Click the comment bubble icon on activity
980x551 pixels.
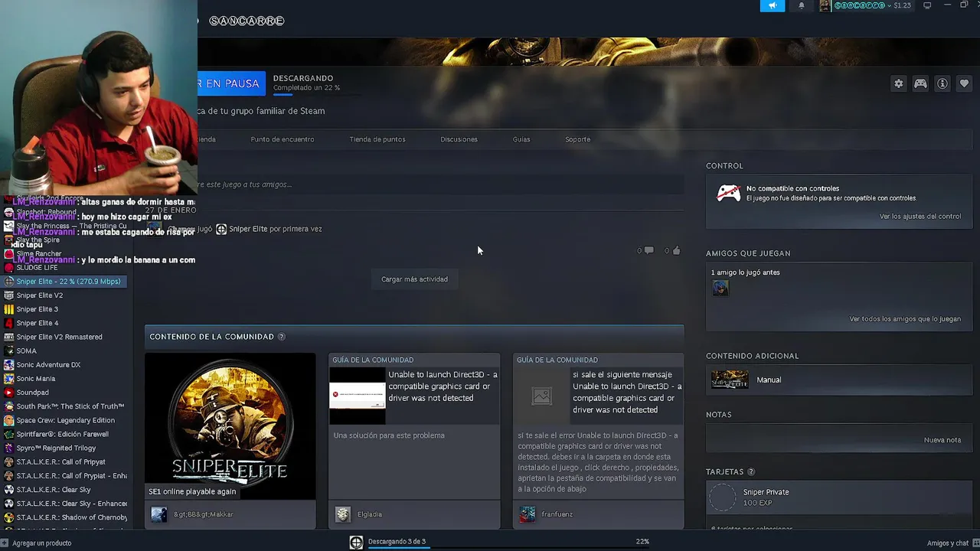pyautogui.click(x=648, y=250)
